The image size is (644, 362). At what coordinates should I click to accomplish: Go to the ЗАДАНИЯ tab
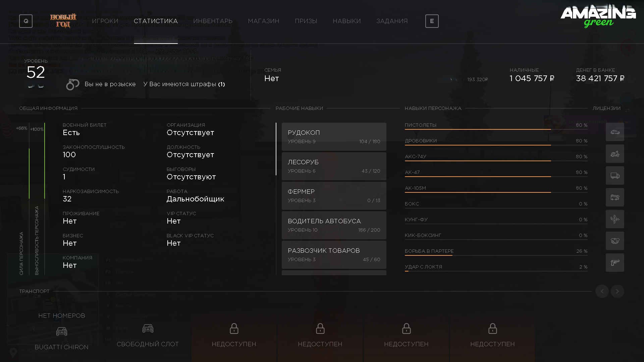point(392,21)
